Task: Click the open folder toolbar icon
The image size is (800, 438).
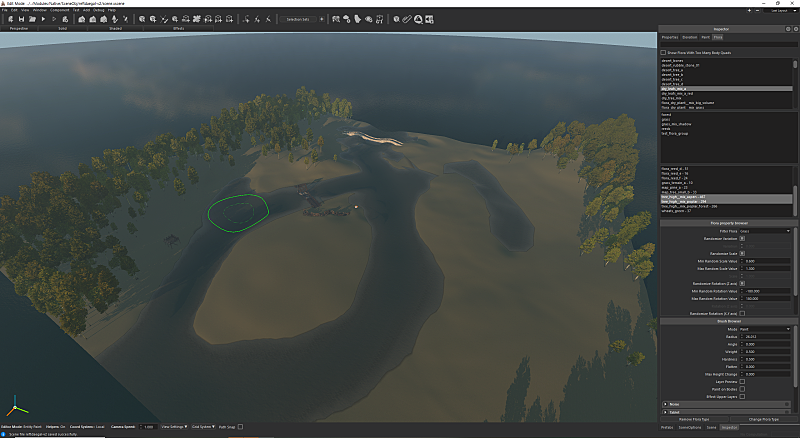Action: point(32,19)
